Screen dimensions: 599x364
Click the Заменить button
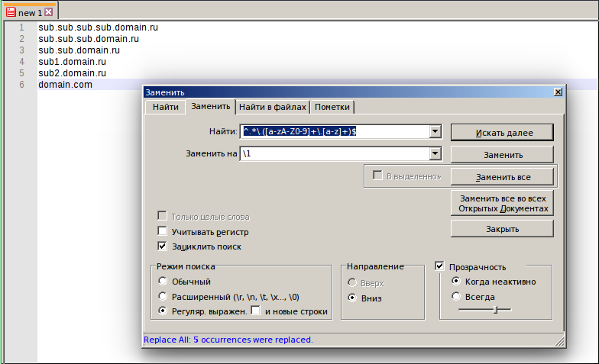tap(502, 155)
